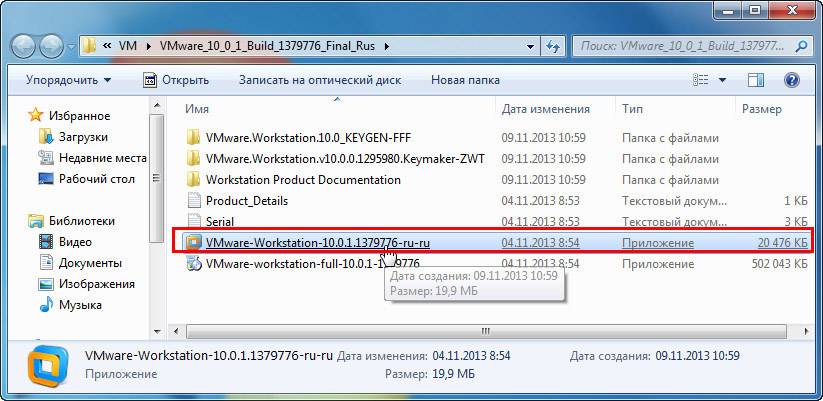Open the recent locations dropdown beside navigation arrows
The height and width of the screenshot is (401, 823).
click(71, 48)
